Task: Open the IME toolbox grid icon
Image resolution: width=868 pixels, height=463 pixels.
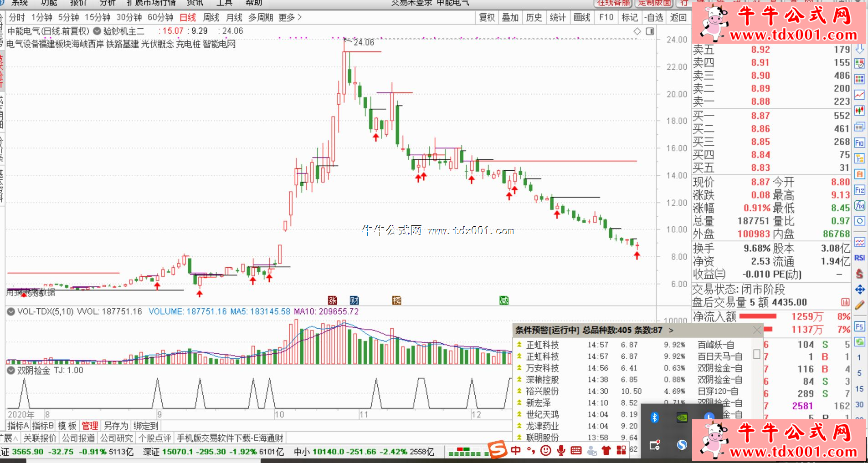Action: coord(621,450)
